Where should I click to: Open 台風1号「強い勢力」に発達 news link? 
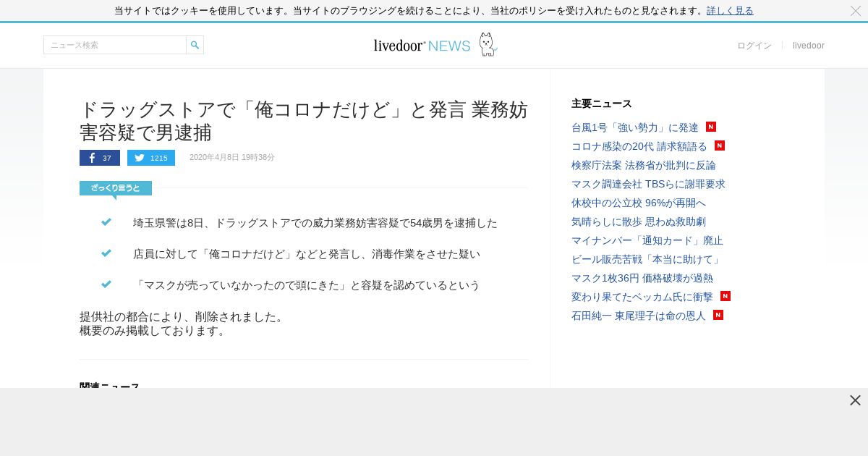(635, 127)
